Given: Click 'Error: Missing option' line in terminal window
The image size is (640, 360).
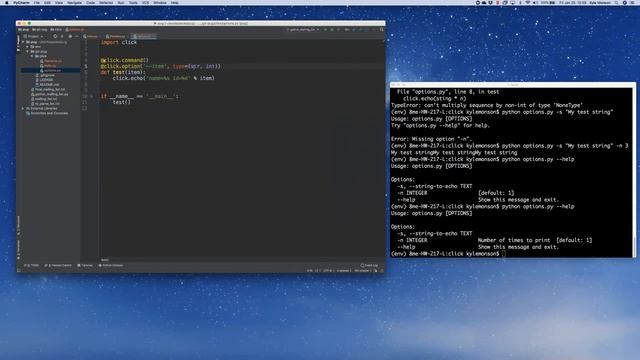Looking at the screenshot, I should coord(431,139).
